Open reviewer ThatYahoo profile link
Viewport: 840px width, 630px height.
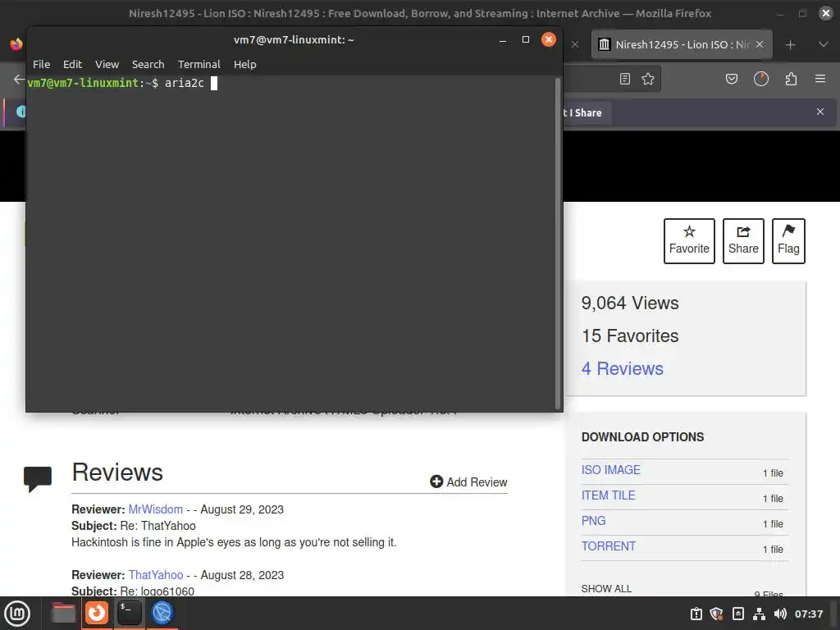(155, 575)
